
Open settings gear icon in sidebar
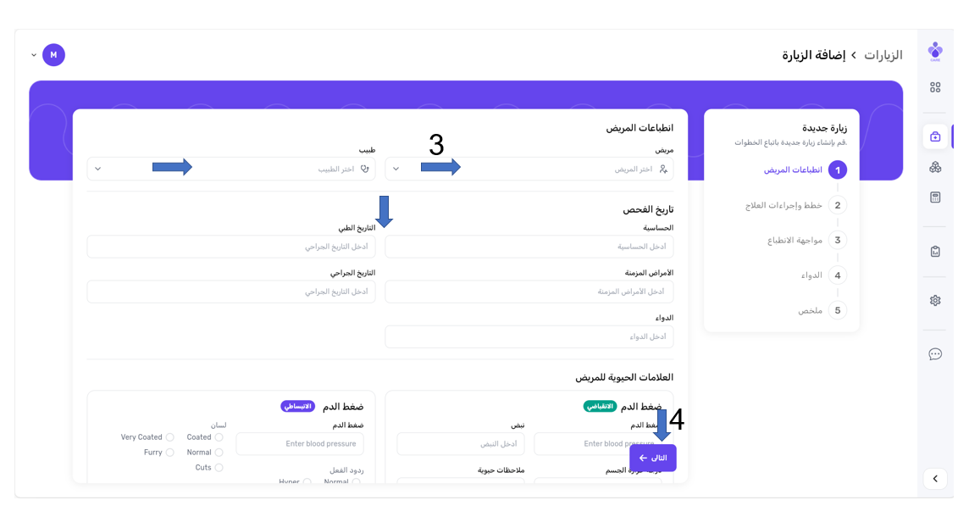click(x=935, y=300)
